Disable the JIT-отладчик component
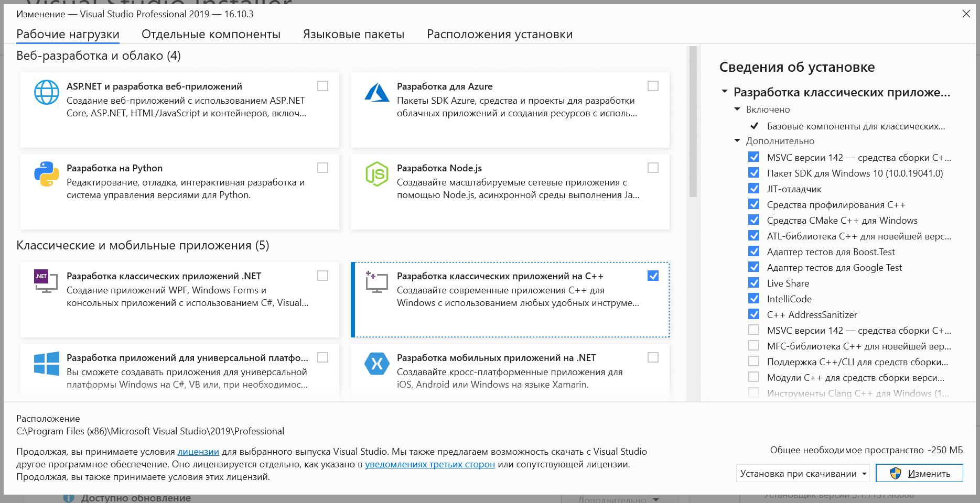This screenshot has height=503, width=980. click(x=754, y=188)
